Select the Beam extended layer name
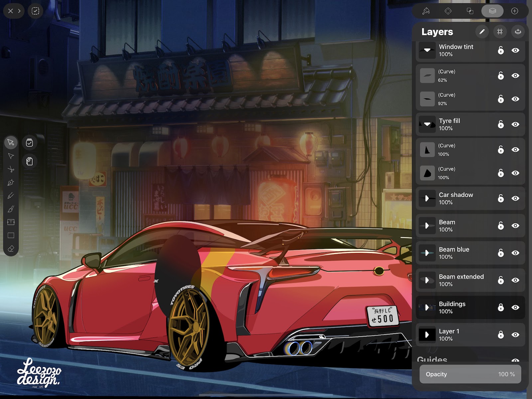532x399 pixels. tap(461, 277)
